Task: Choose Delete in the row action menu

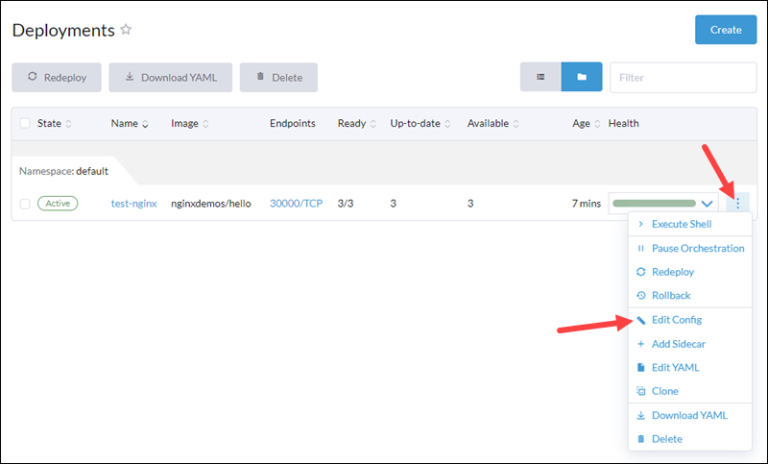Action: point(690,439)
